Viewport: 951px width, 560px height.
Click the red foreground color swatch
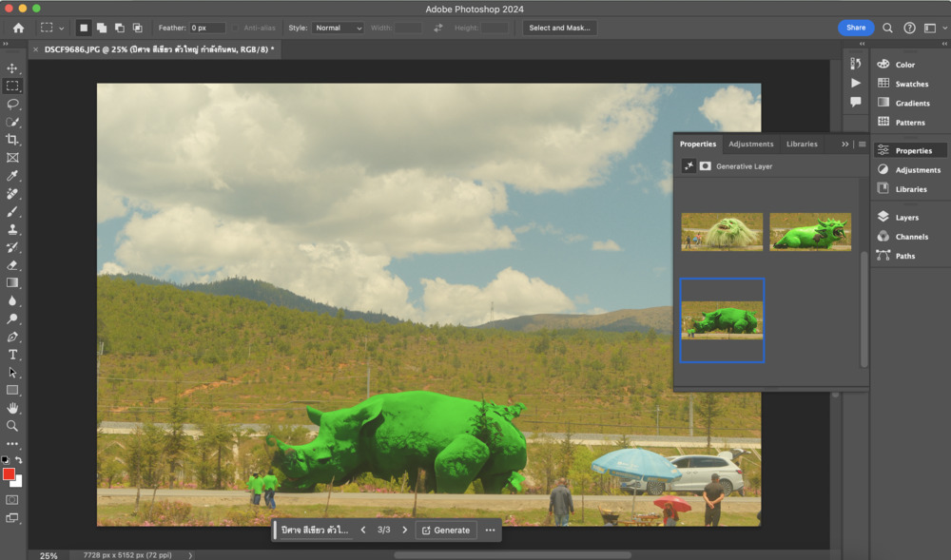coord(9,473)
